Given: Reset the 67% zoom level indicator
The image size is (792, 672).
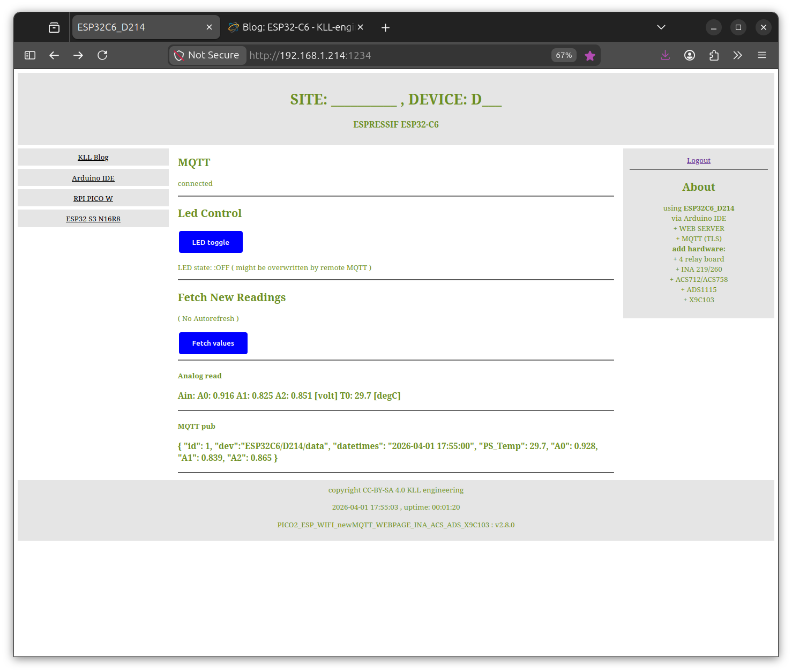Looking at the screenshot, I should [x=564, y=55].
